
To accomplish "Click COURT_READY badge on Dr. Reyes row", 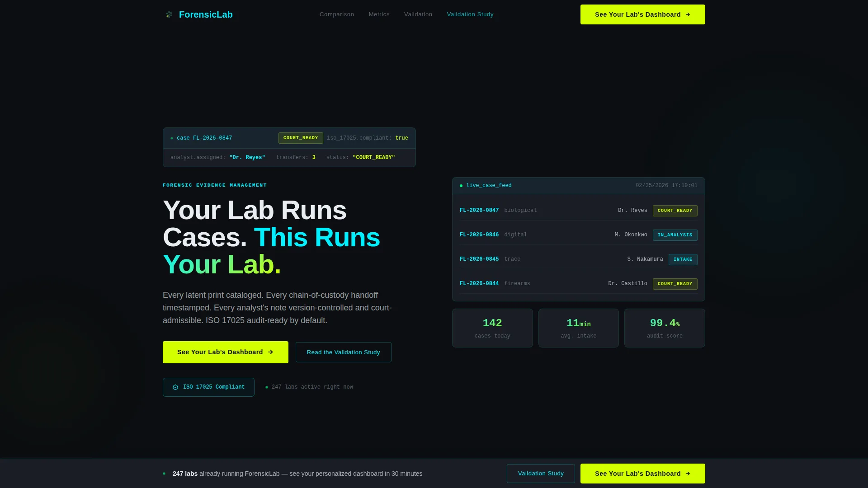I will (675, 211).
